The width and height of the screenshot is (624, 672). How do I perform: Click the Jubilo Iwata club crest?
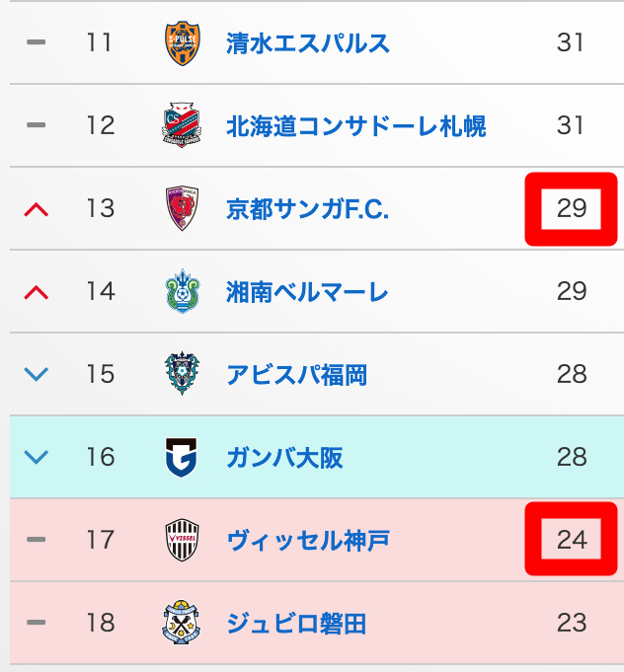(x=182, y=624)
